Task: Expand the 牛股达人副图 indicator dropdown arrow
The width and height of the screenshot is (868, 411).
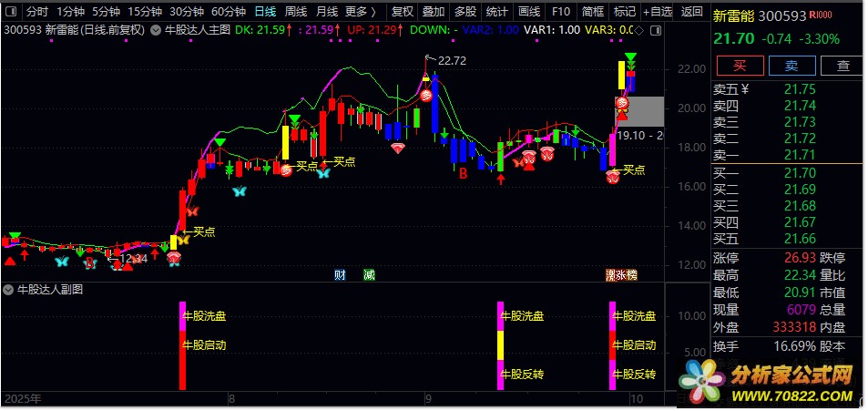Action: point(8,289)
